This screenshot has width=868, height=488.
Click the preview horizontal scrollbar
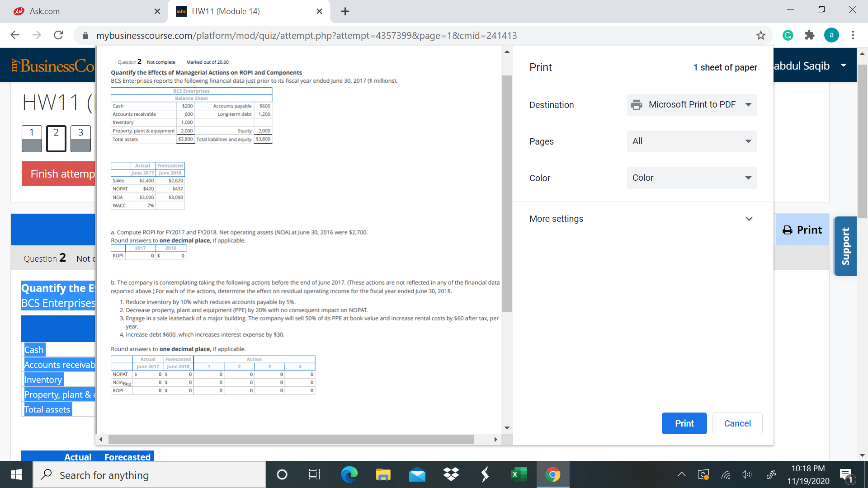[291, 439]
